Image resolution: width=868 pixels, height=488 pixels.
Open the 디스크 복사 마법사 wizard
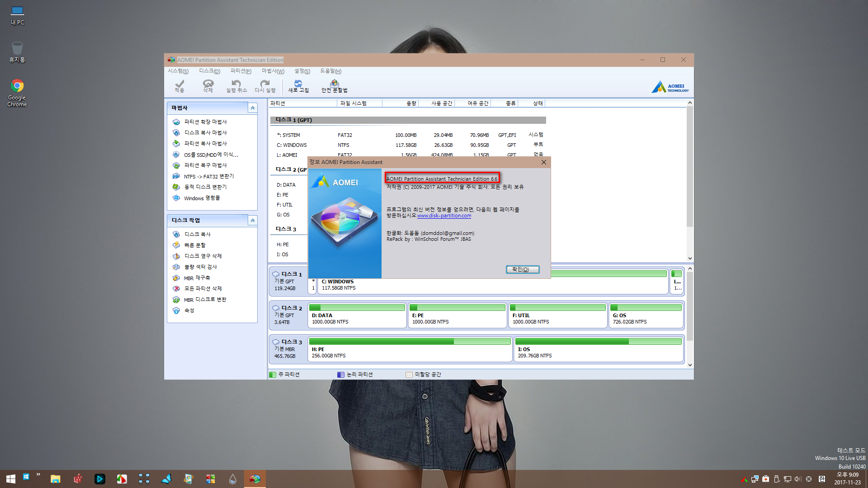coord(205,133)
